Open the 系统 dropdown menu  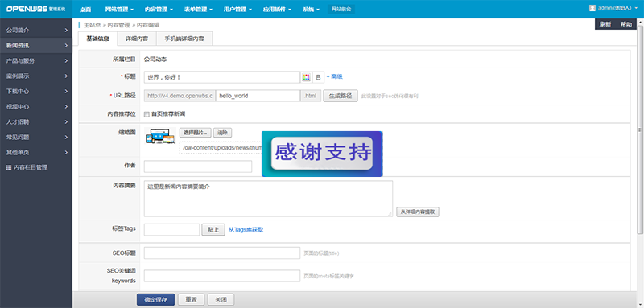tap(311, 9)
